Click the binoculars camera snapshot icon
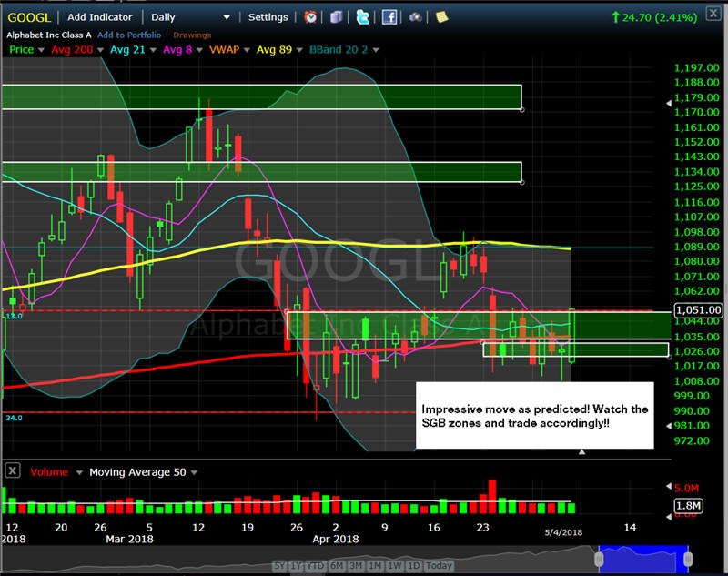 point(415,17)
